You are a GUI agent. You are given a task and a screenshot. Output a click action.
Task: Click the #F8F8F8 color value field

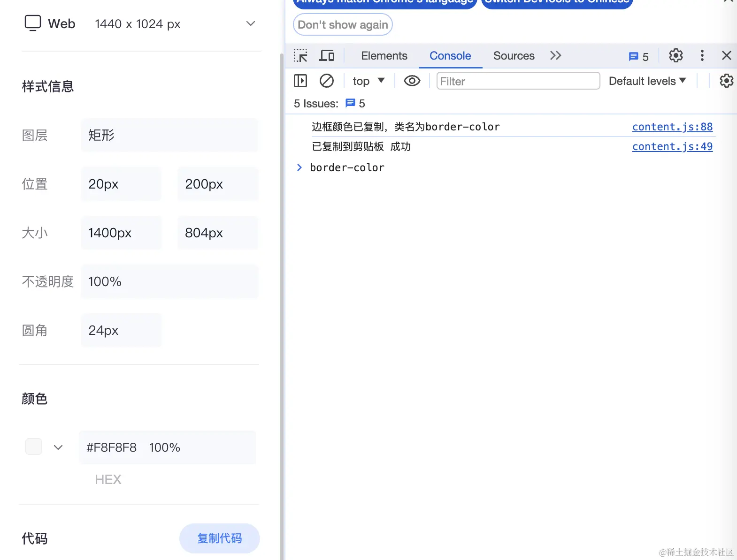coord(168,447)
